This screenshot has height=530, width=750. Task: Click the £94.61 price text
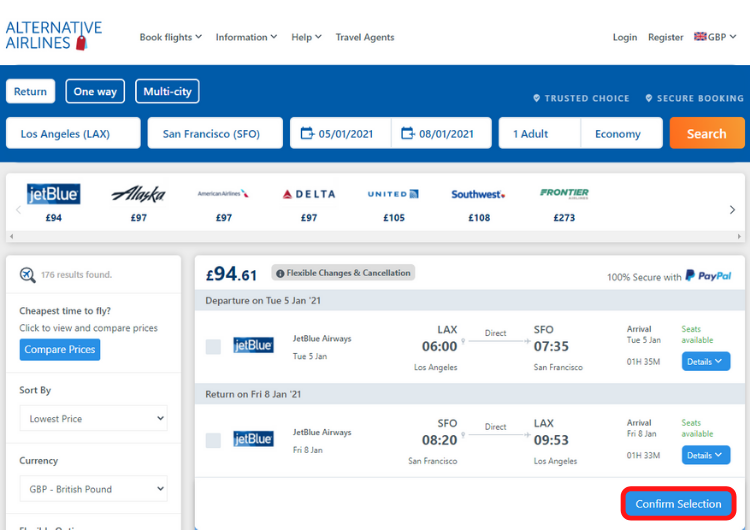[x=232, y=274]
